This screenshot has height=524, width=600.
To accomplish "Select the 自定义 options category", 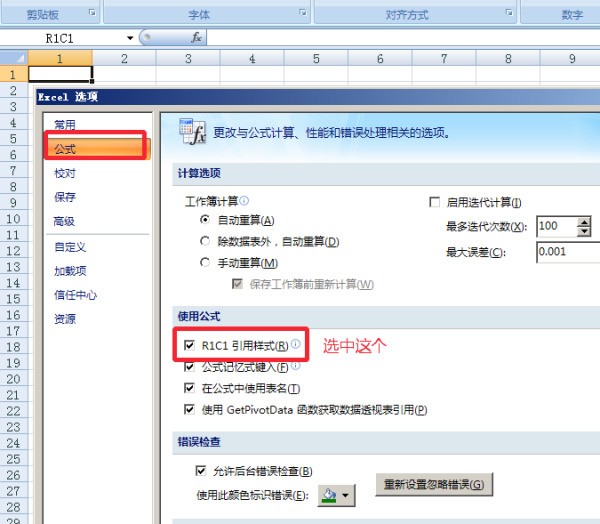I will (x=70, y=247).
